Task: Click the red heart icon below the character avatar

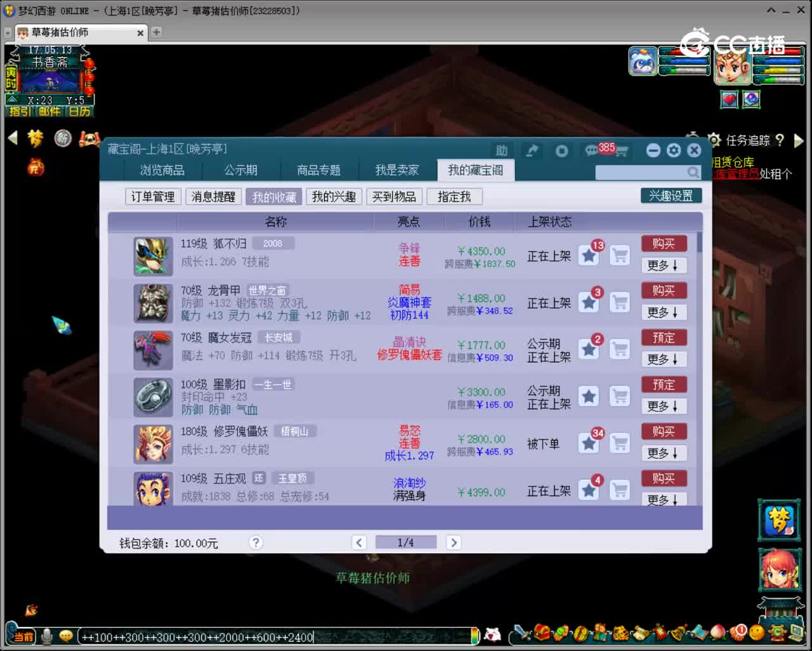Action: [x=730, y=100]
